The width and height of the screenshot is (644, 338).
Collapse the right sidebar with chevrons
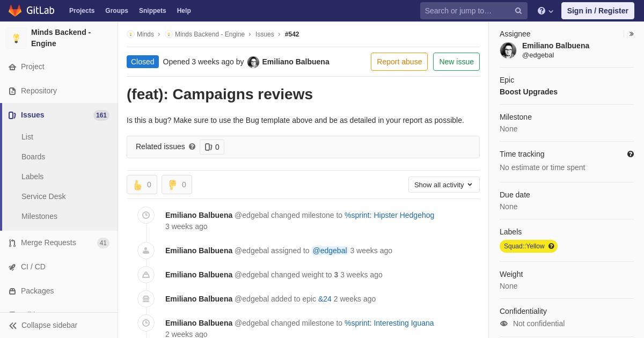click(631, 34)
